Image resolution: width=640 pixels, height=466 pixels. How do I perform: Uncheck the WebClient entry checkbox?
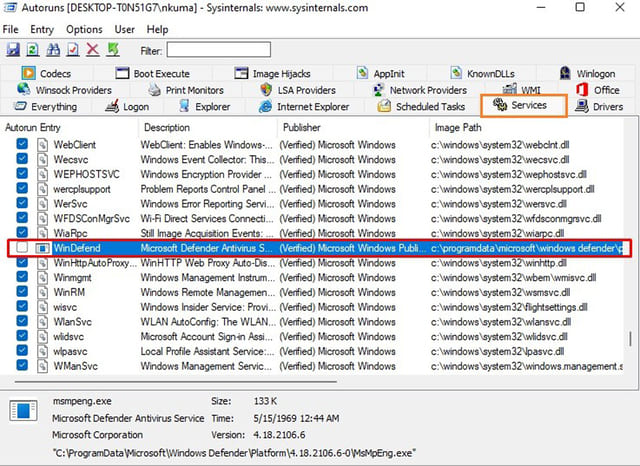(x=22, y=144)
